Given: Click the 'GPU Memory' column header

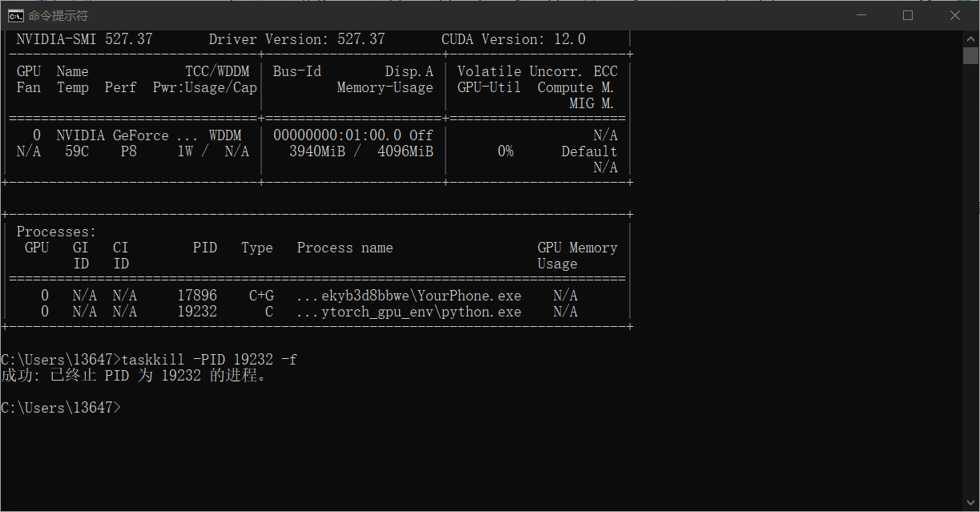Looking at the screenshot, I should pyautogui.click(x=578, y=248).
